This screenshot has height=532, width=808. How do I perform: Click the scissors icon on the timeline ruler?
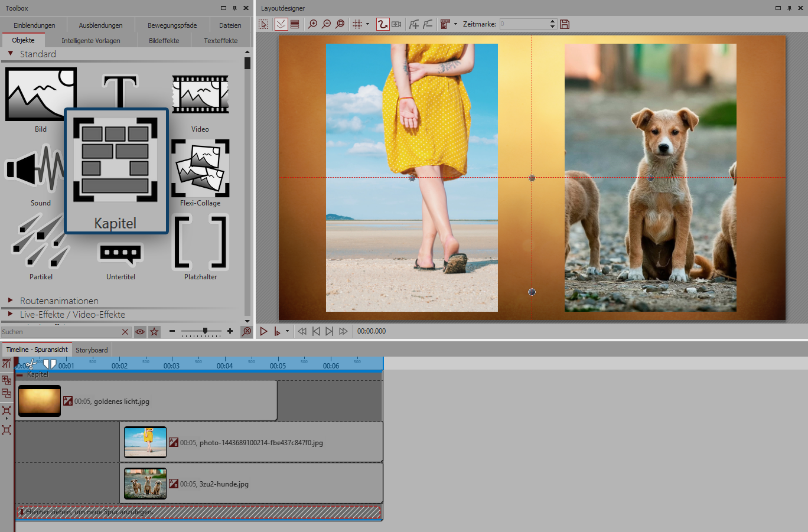click(x=31, y=365)
